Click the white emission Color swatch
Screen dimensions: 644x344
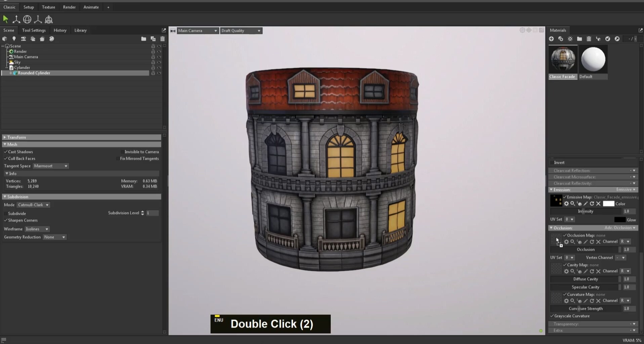tap(608, 204)
